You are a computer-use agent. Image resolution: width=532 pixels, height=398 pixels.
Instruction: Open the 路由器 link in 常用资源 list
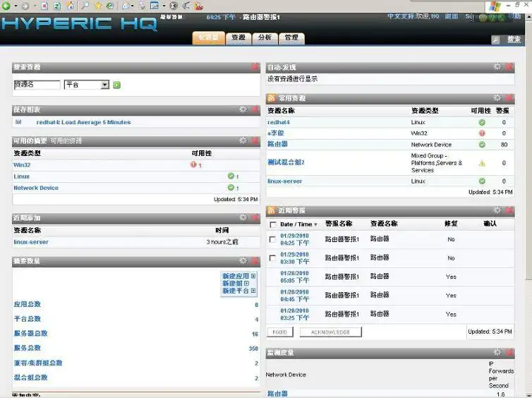point(277,144)
